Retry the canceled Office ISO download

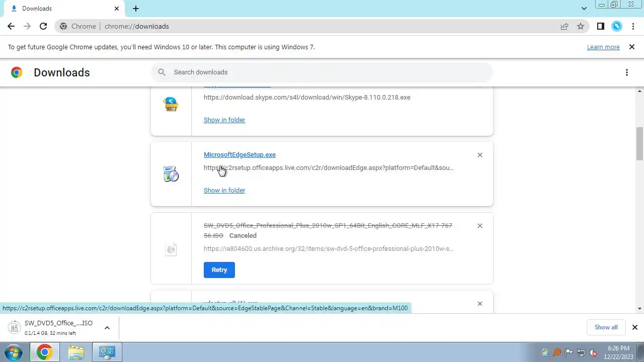[x=219, y=270]
